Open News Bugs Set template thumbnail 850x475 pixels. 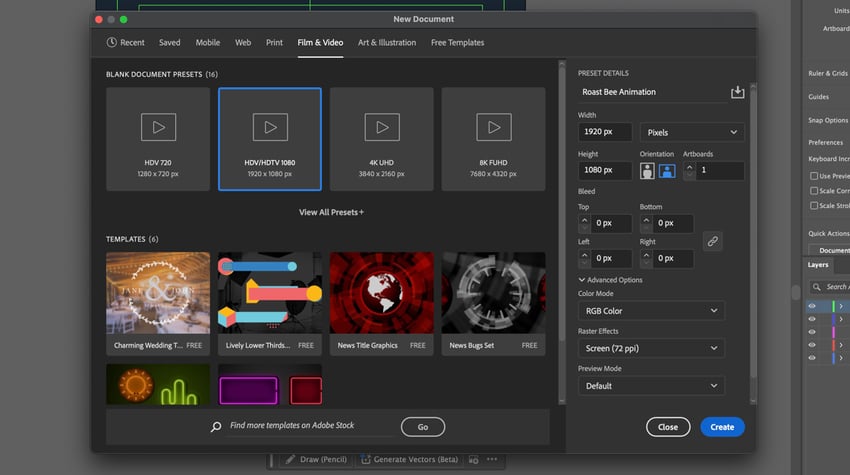493,293
